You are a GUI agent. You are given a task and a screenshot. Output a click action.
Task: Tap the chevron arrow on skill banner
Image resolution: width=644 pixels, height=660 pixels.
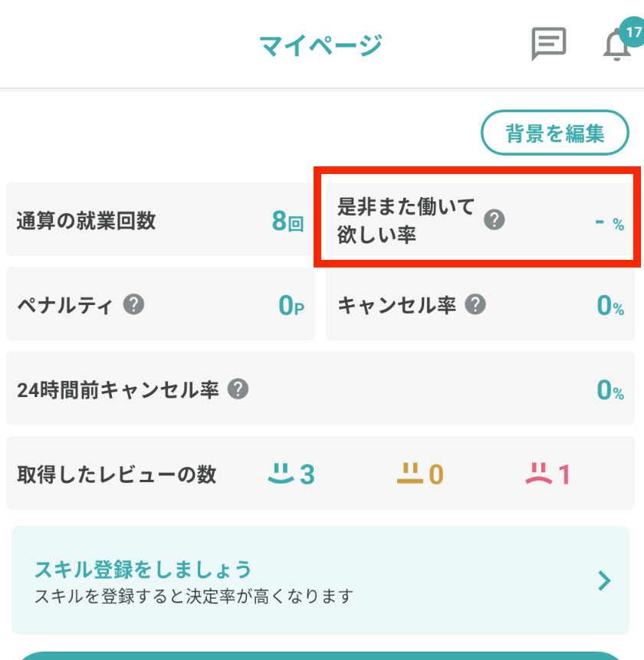(604, 580)
